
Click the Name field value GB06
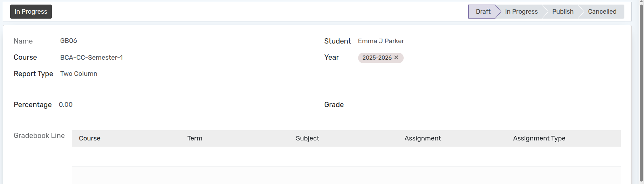pos(69,41)
